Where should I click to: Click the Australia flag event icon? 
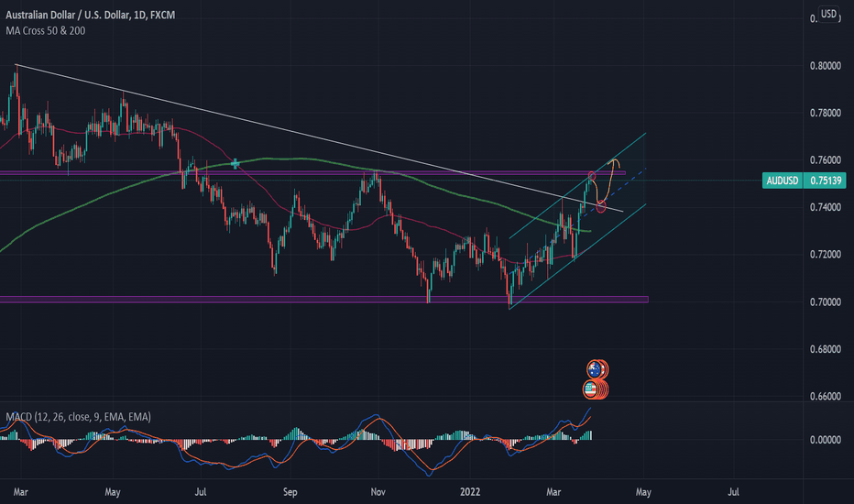(x=594, y=369)
